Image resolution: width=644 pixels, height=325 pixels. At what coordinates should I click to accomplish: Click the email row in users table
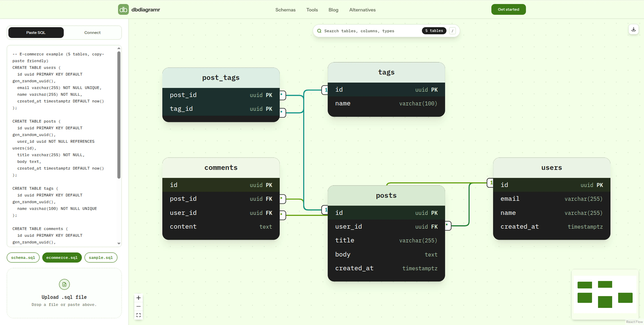[x=552, y=199]
